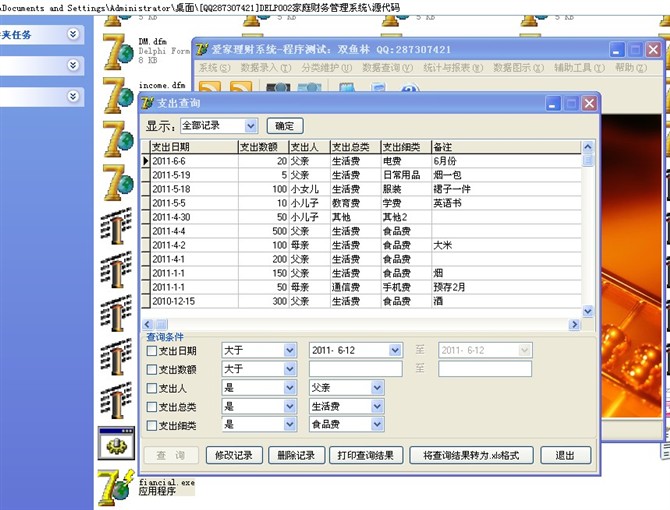Expand the 文件夹任务 panel chevron
This screenshot has height=510, width=670.
pyautogui.click(x=73, y=34)
